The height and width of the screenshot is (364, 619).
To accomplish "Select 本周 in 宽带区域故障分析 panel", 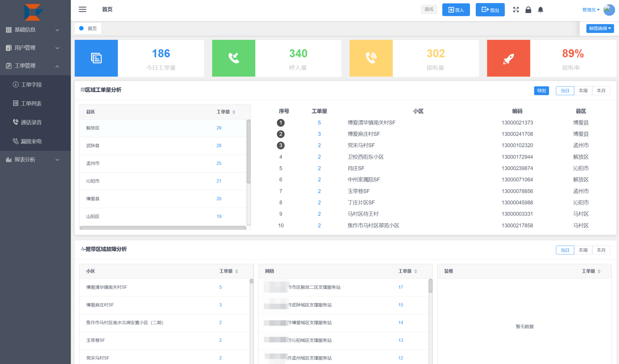I will (x=583, y=250).
